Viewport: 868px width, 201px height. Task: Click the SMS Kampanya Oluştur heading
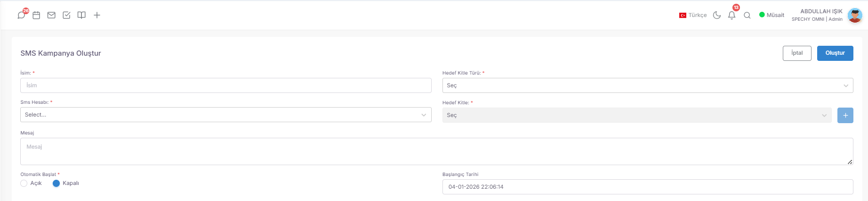[x=61, y=53]
